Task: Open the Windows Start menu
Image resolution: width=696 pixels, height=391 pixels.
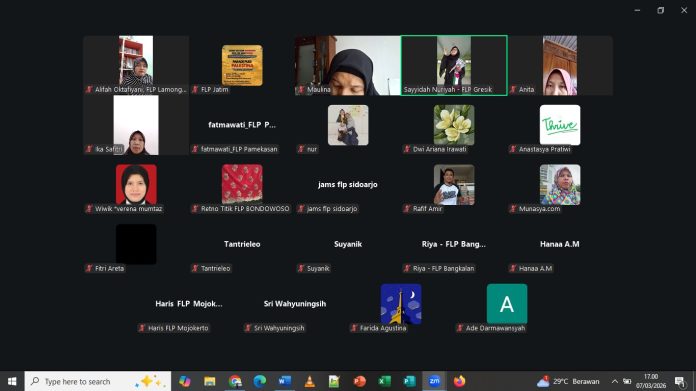Action: 12,381
